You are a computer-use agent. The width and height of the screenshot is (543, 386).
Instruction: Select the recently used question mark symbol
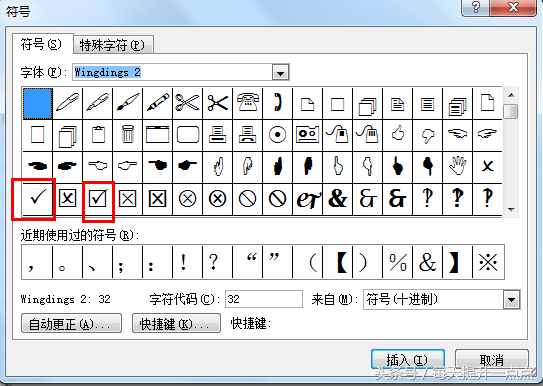coord(217,262)
